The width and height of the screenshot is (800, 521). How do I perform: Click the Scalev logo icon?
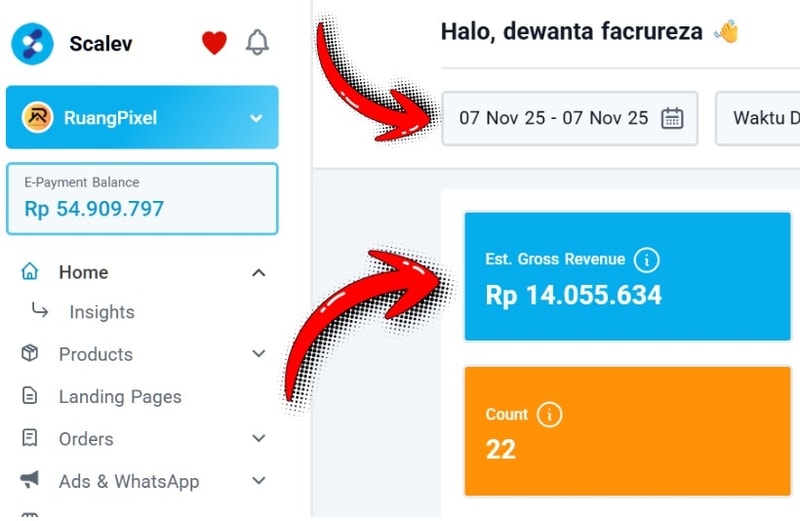pos(32,43)
